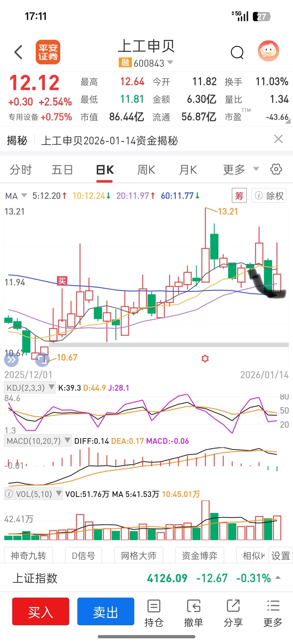Viewport: 293px width, 644px height.
Task: Tap the 专用设备 +0.75% sector link
Action: click(x=40, y=117)
